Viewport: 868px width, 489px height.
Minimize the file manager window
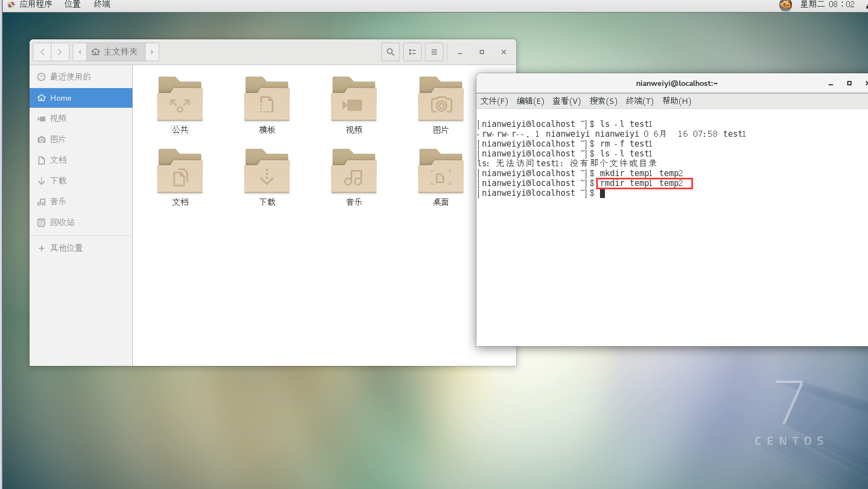pyautogui.click(x=460, y=52)
